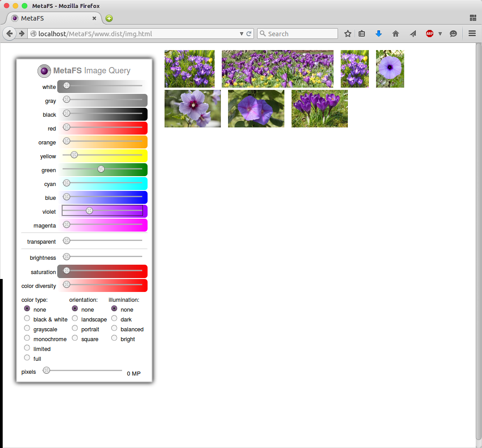The width and height of the screenshot is (482, 448).
Task: Open the two purple morning glories thumbnail
Action: (256, 109)
